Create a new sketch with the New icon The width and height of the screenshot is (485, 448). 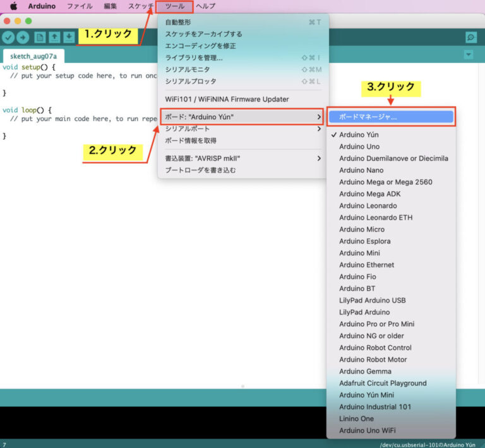pyautogui.click(x=40, y=38)
